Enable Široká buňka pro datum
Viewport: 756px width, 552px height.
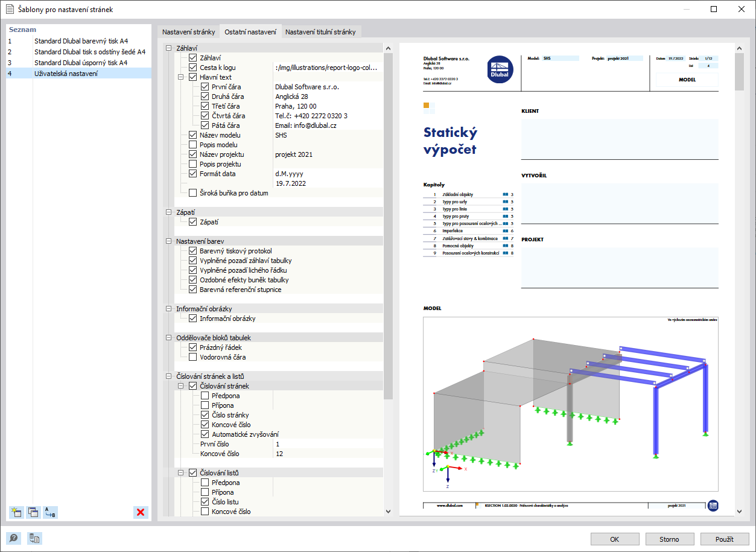tap(193, 193)
